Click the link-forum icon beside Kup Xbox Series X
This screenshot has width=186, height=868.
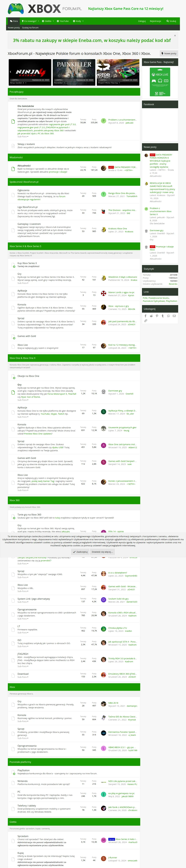[13, 265]
